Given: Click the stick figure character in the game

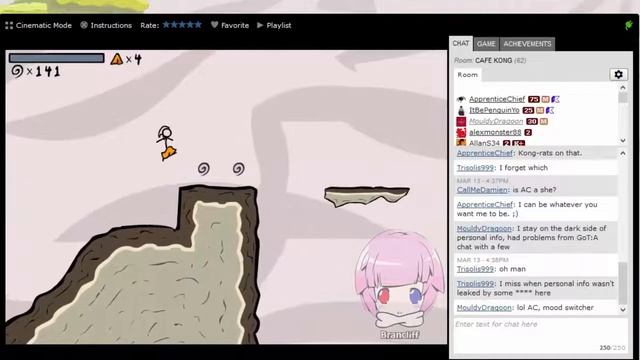Looking at the screenshot, I should pos(166,143).
